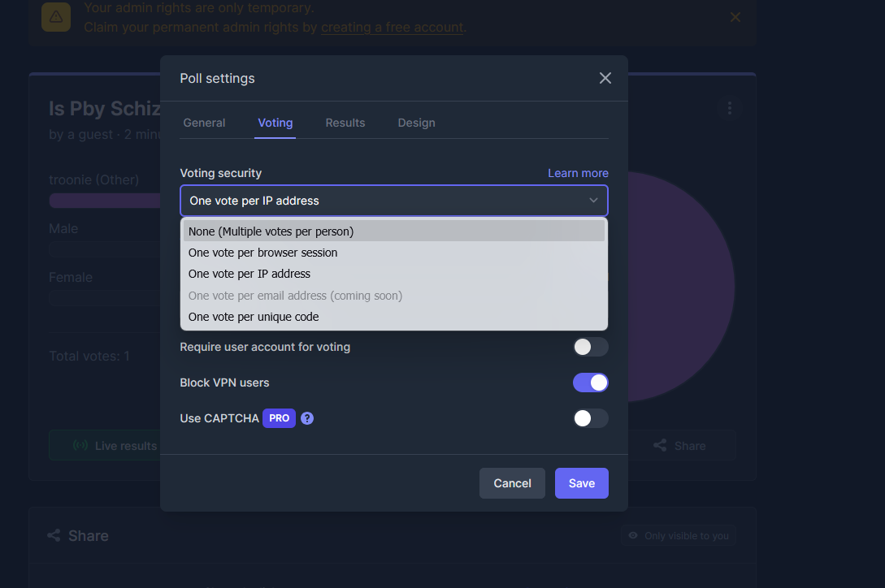Click the Total votes: 1 text
Screen dimensions: 885x588
pos(89,356)
